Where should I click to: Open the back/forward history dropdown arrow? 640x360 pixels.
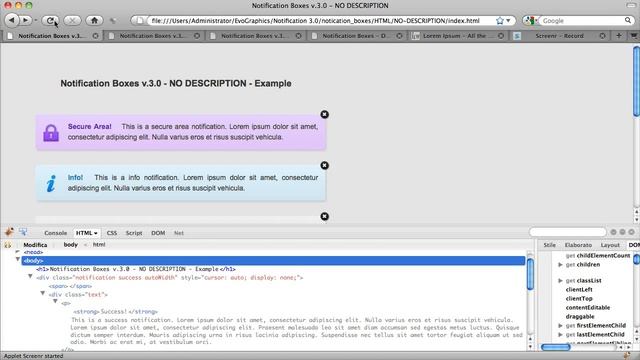tap(36, 20)
